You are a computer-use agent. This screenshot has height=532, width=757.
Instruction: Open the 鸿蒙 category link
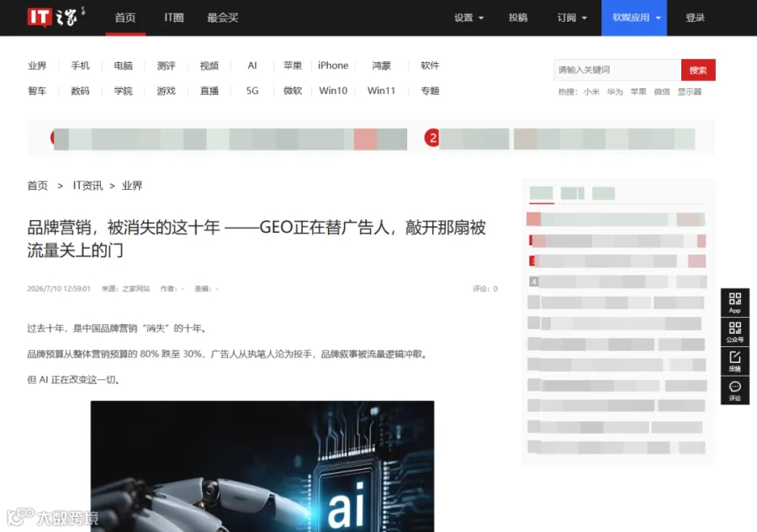[x=381, y=66]
